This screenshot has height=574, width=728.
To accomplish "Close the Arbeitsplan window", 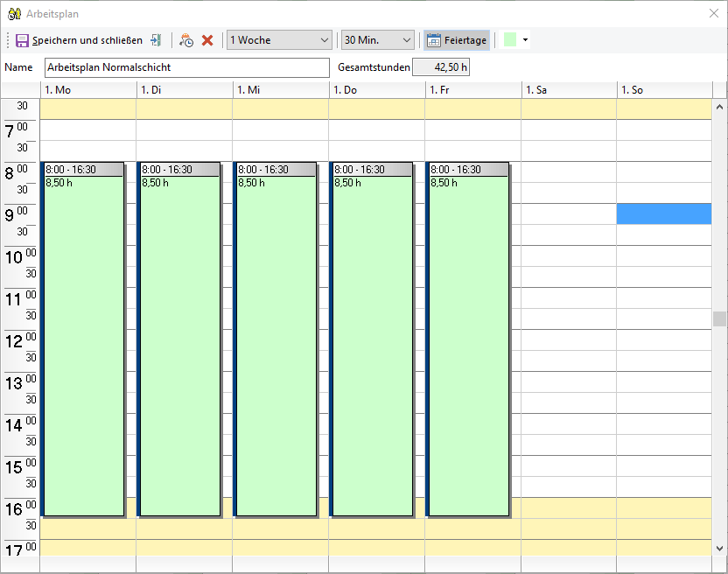I will coord(714,13).
